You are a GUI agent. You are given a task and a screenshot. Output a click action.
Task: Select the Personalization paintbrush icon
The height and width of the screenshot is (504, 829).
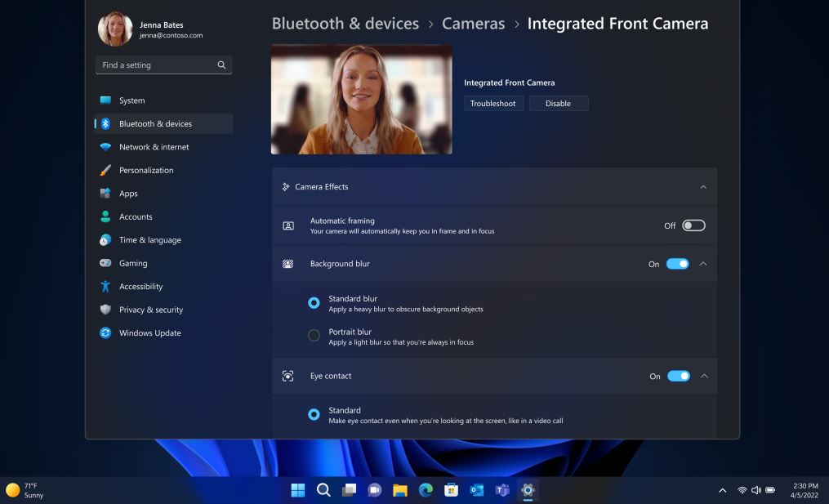(105, 170)
